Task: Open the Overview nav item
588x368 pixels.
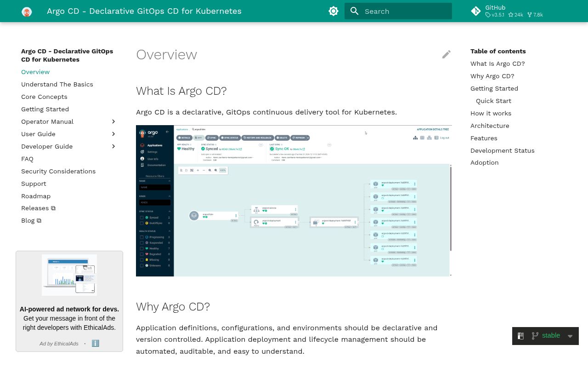Action: pos(35,72)
